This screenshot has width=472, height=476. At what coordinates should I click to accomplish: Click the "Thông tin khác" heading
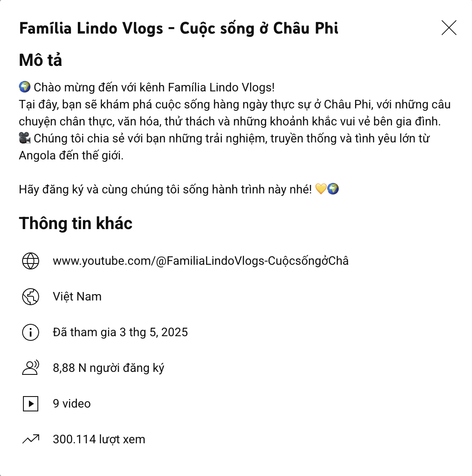[76, 224]
